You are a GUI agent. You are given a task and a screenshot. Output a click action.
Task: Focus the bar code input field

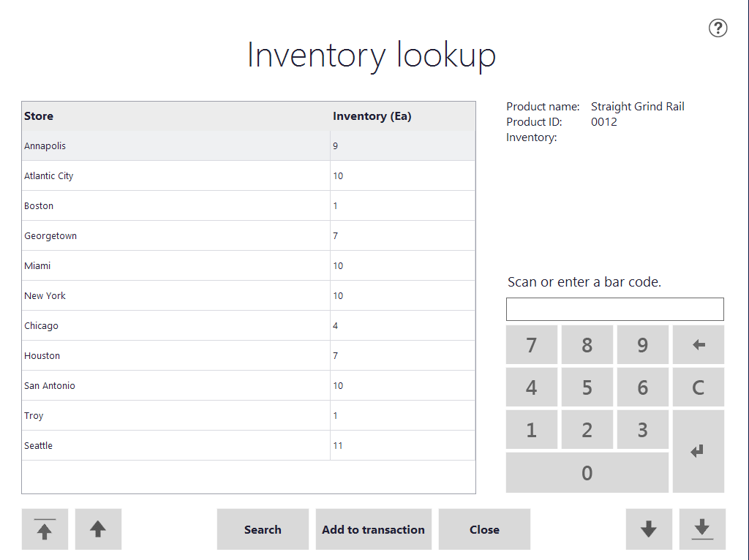[614, 309]
